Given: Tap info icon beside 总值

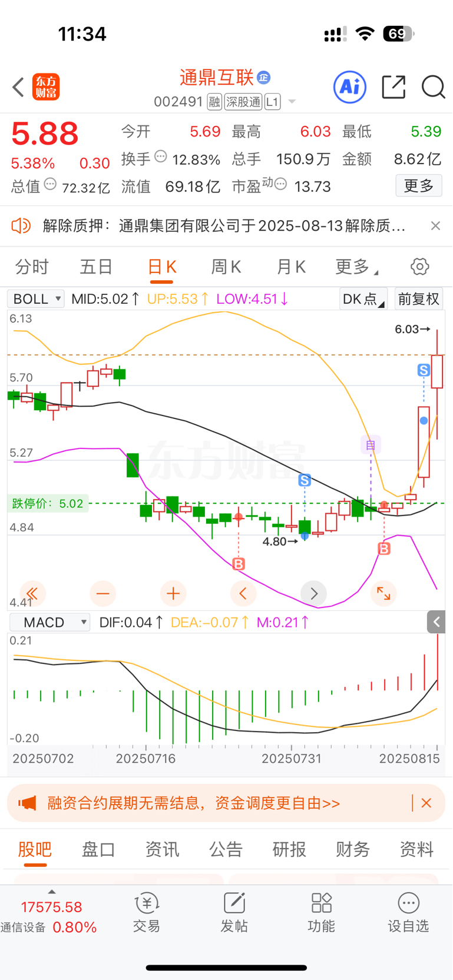Looking at the screenshot, I should click(x=50, y=184).
